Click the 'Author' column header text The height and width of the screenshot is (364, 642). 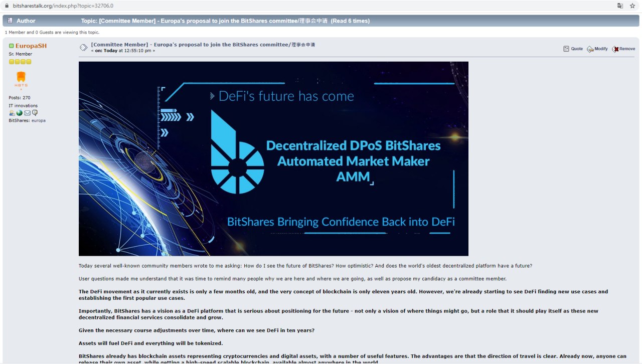pyautogui.click(x=26, y=21)
